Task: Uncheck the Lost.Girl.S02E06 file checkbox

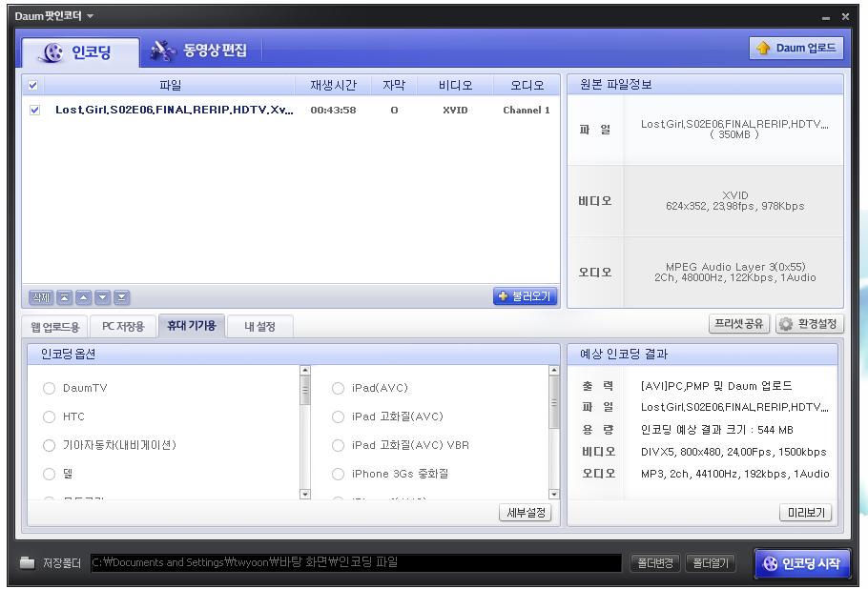Action: [34, 110]
